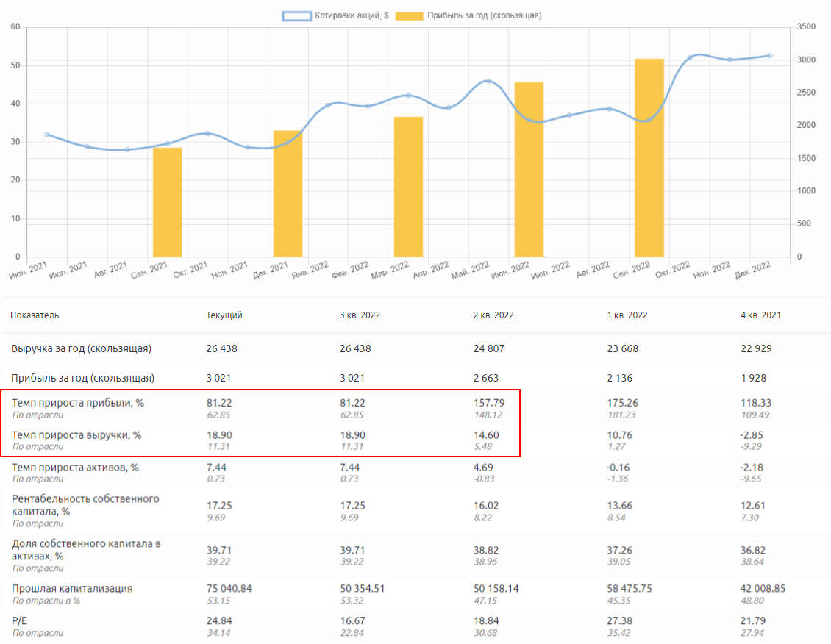Click the P/E row label
The image size is (831, 644).
click(20, 621)
